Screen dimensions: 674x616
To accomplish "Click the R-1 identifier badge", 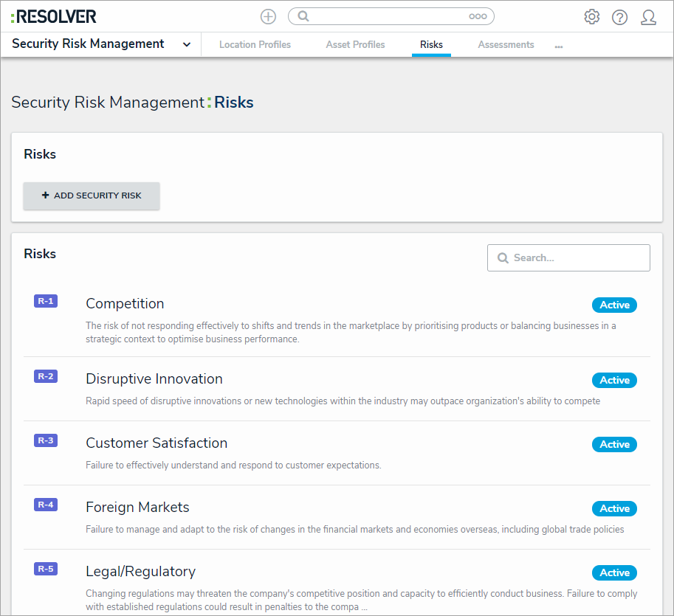I will click(46, 301).
